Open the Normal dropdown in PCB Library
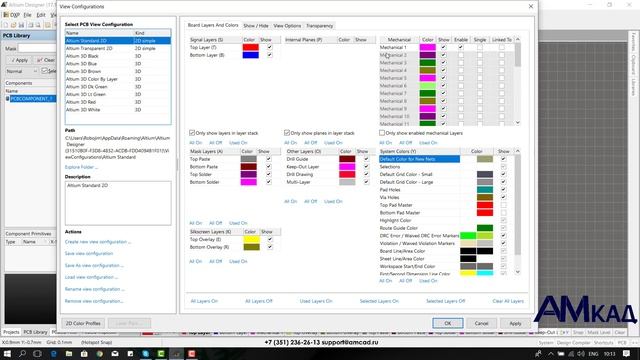 coord(22,71)
